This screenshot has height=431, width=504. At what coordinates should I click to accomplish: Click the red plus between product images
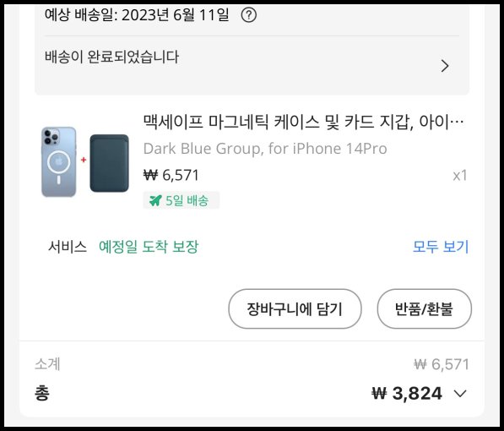(84, 160)
